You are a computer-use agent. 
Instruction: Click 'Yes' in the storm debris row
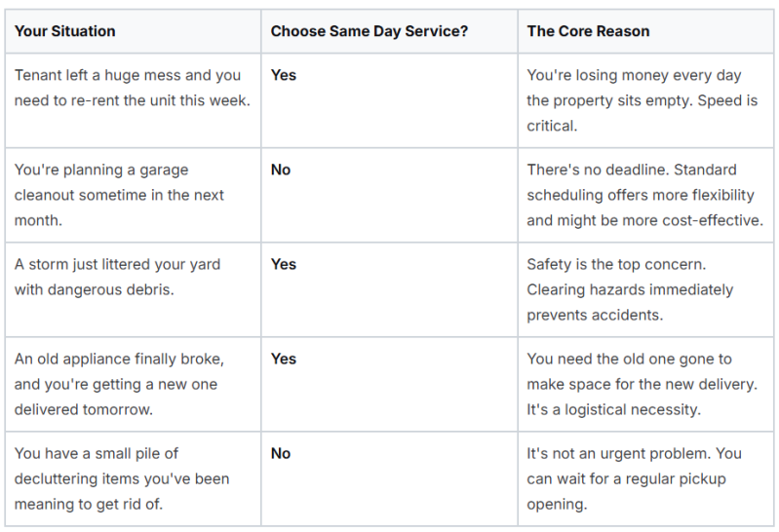click(x=283, y=264)
